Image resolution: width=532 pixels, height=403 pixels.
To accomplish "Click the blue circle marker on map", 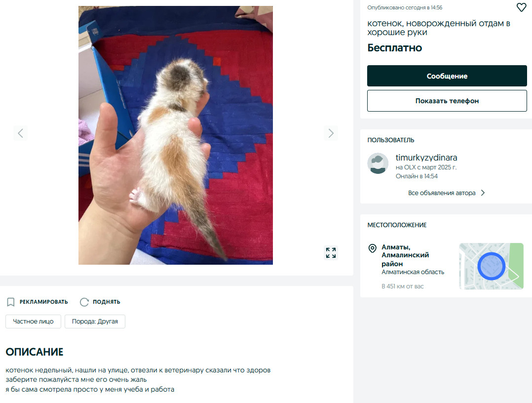I will (x=492, y=266).
